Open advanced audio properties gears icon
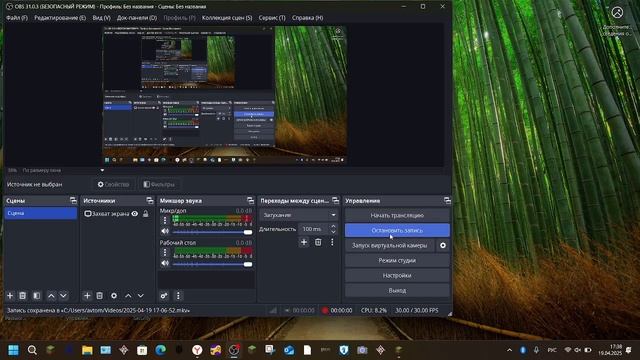Screen dimensions: 640x360 164,296
